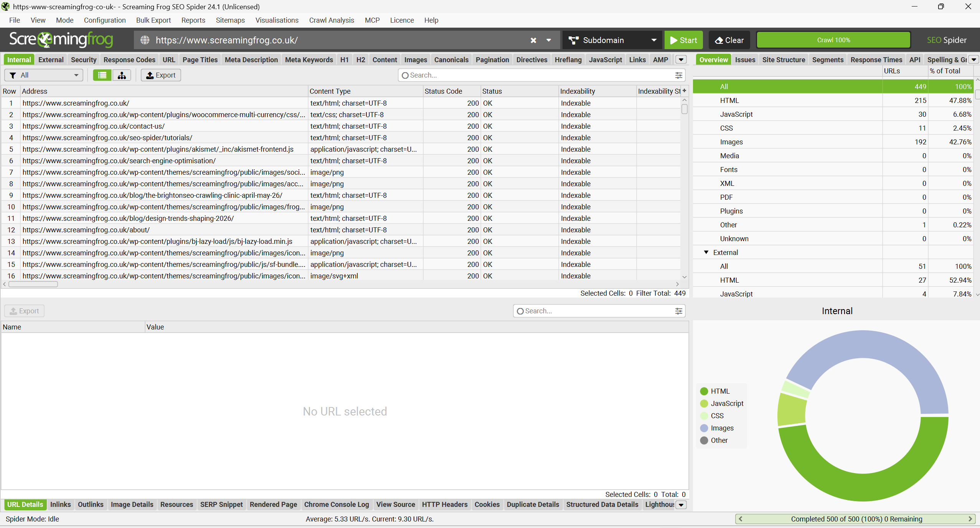
Task: Switch to tree view icon
Action: (x=122, y=75)
